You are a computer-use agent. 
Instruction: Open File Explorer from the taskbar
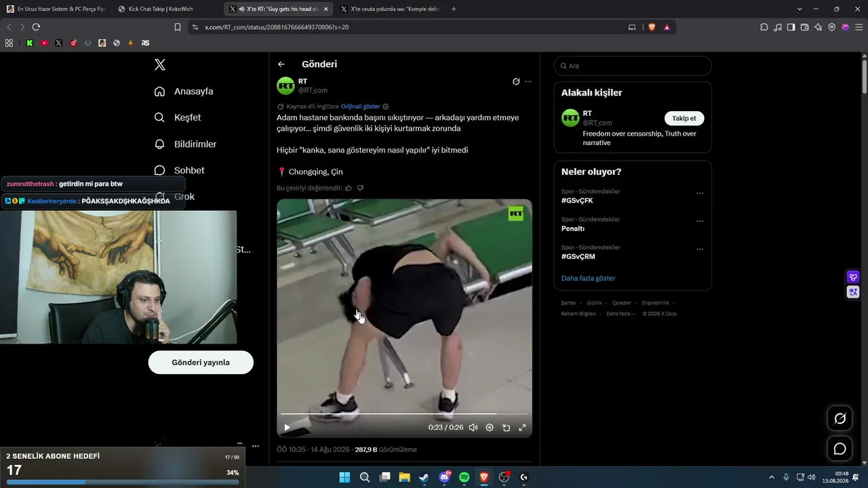[405, 477]
